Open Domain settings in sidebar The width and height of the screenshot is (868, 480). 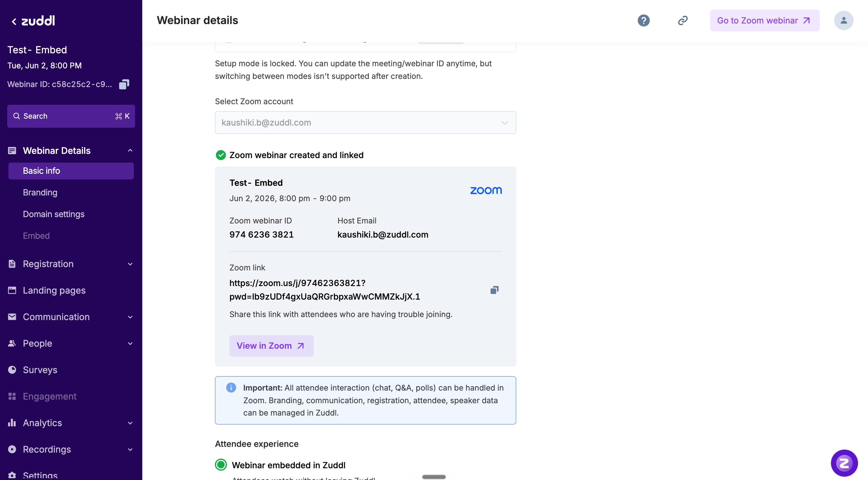coord(54,214)
